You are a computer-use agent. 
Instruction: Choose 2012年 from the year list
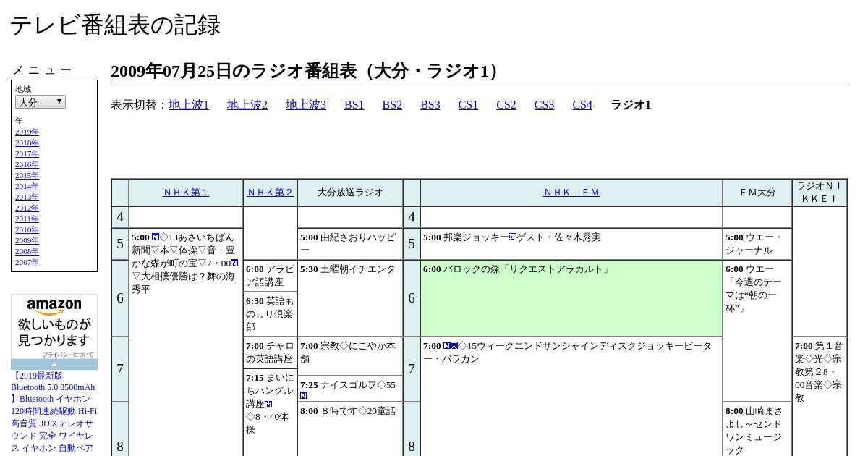tap(27, 208)
